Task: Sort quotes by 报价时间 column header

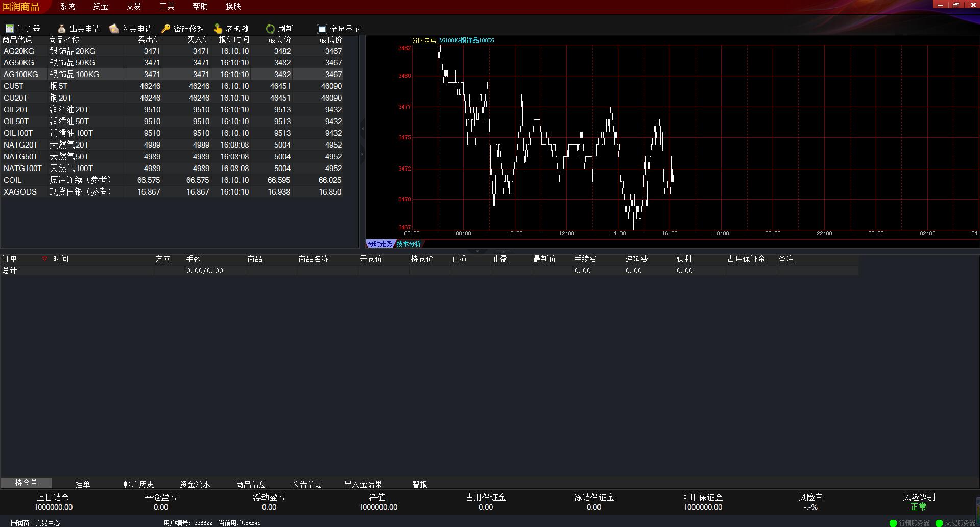Action: pos(234,39)
